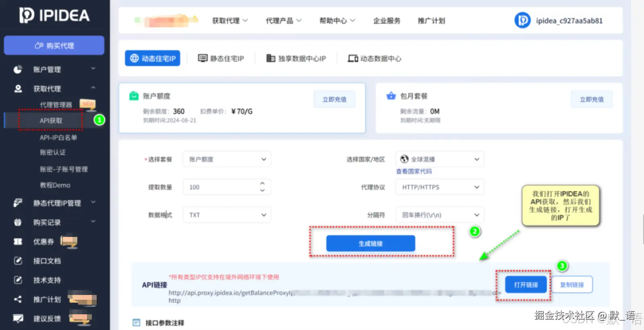Click the globe icon in 全球混播 field
The height and width of the screenshot is (330, 644).
point(404,159)
